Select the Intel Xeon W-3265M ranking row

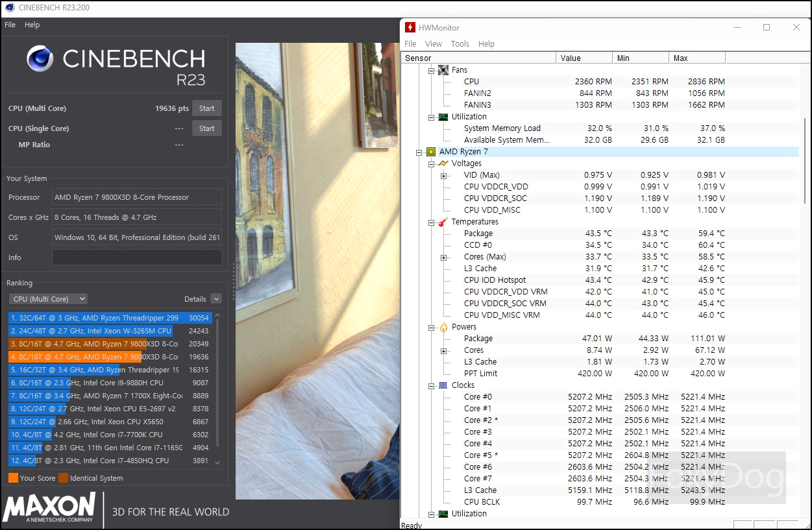[x=110, y=331]
